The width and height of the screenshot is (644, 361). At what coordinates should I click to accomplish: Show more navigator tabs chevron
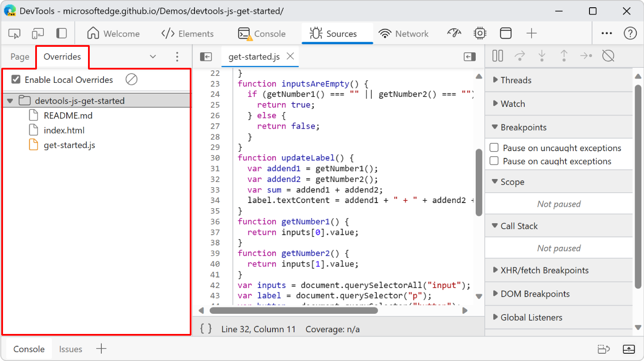tap(153, 57)
